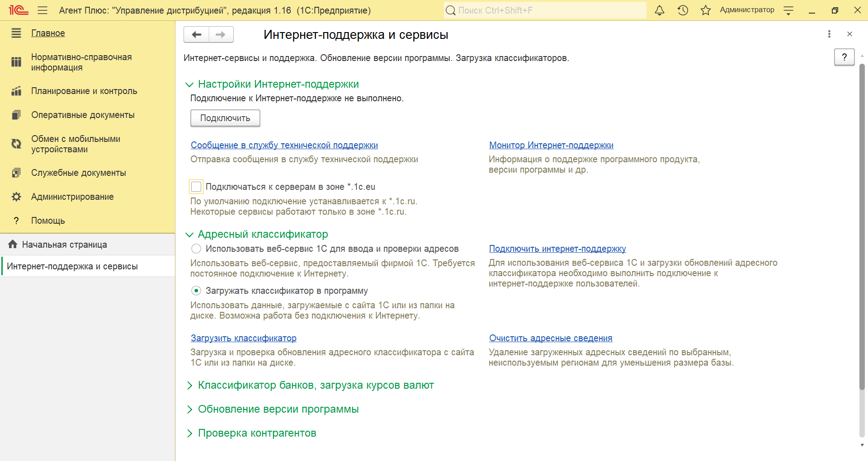Open Оперативные документы section
This screenshot has width=868, height=461.
click(x=83, y=115)
